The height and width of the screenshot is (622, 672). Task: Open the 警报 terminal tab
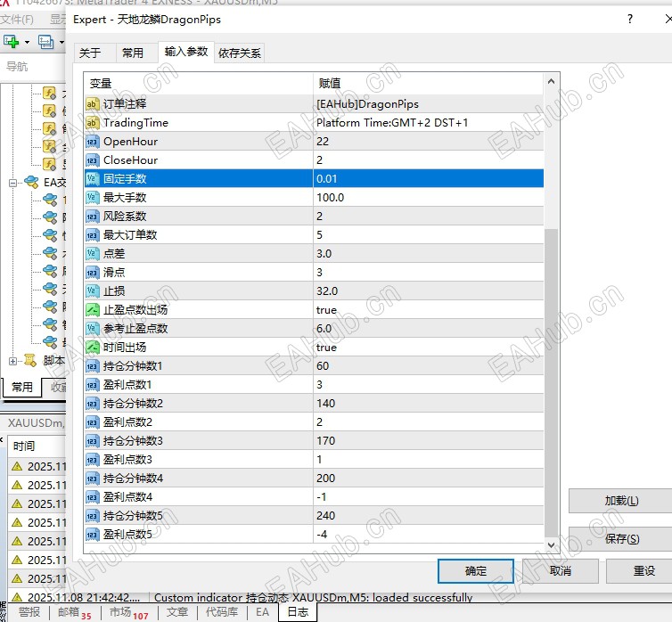pyautogui.click(x=29, y=612)
